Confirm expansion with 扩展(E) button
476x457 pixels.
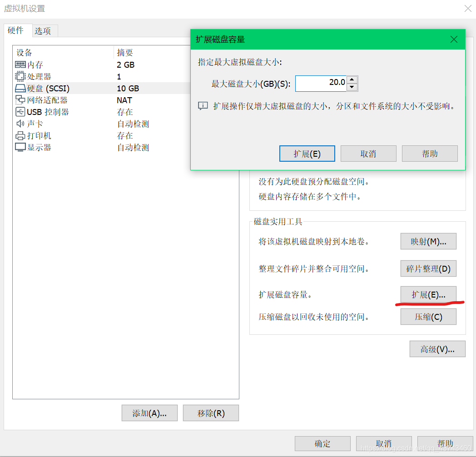307,154
